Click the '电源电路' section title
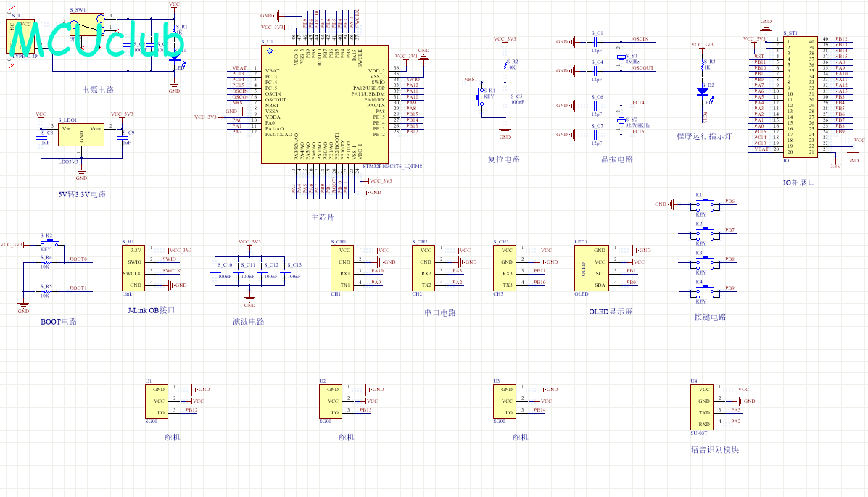868x497 pixels. [x=98, y=90]
